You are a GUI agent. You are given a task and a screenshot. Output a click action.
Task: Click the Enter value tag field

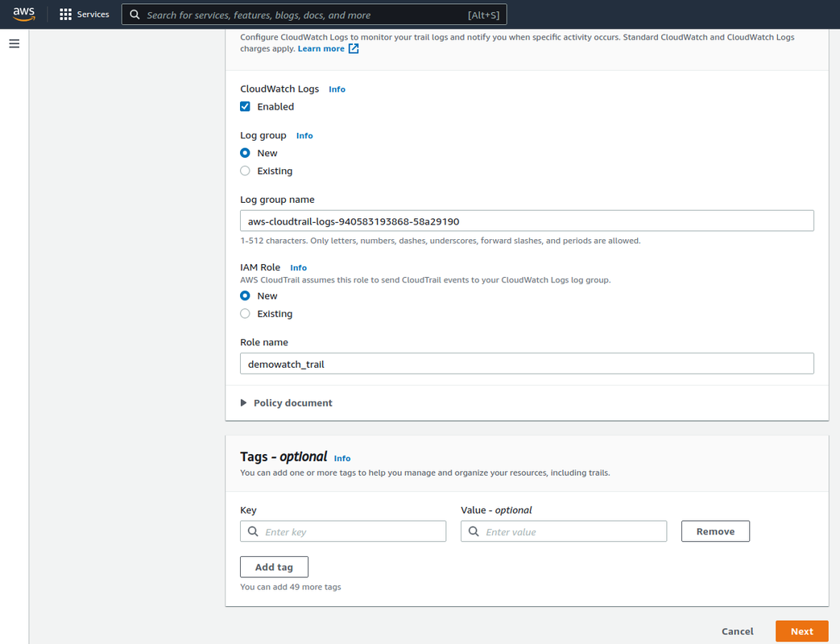pyautogui.click(x=564, y=531)
